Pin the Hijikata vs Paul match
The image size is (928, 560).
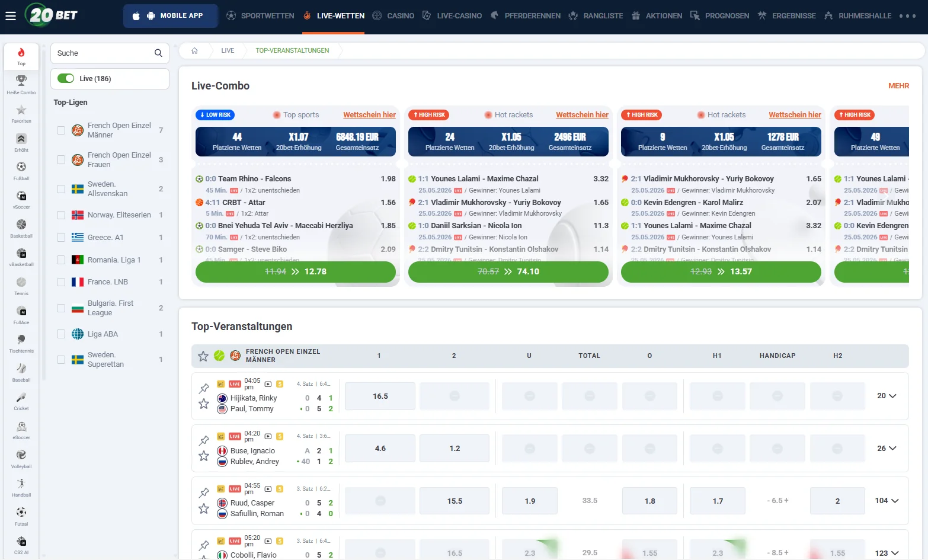(204, 388)
